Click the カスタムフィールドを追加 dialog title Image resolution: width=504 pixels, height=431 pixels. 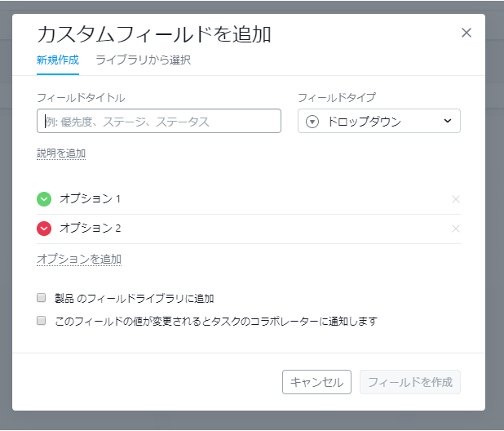point(154,33)
